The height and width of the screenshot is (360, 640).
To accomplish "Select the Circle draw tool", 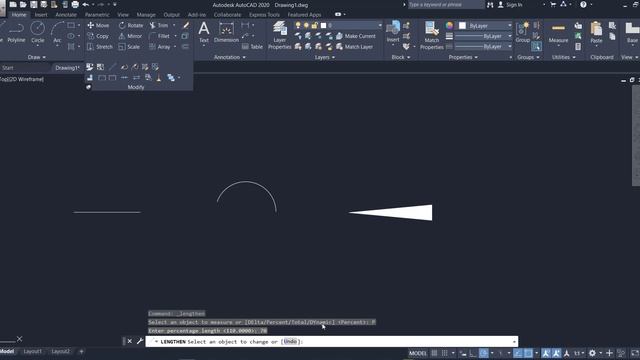I will pos(38,32).
